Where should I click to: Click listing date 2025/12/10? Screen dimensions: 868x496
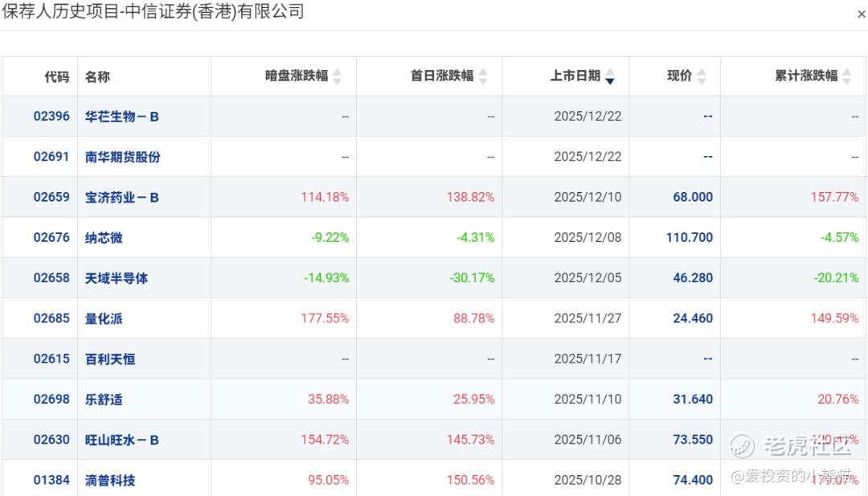[588, 197]
